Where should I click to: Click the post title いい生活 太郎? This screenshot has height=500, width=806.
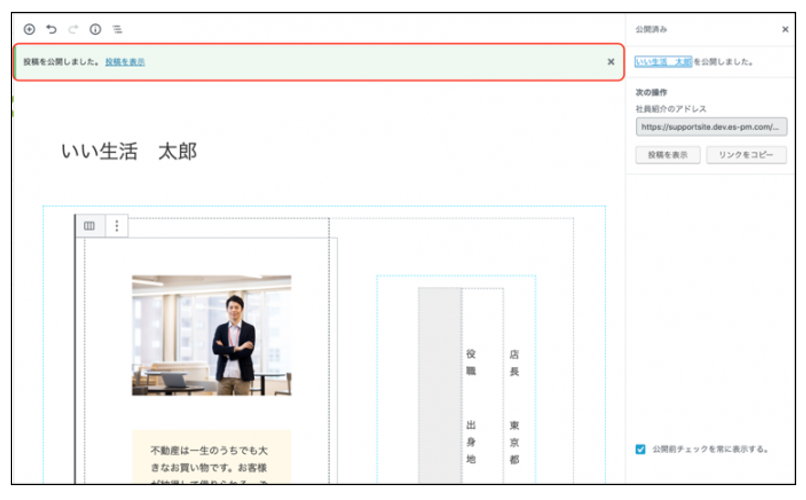point(129,151)
